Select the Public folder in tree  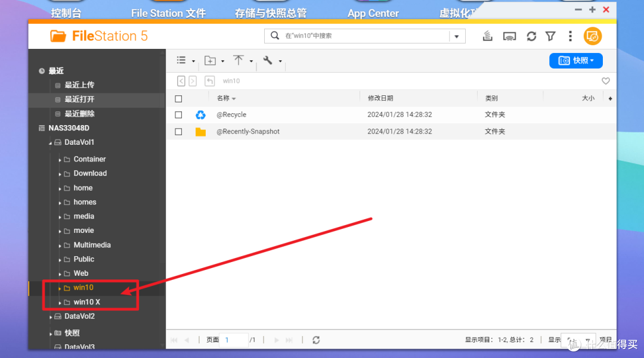(x=84, y=259)
